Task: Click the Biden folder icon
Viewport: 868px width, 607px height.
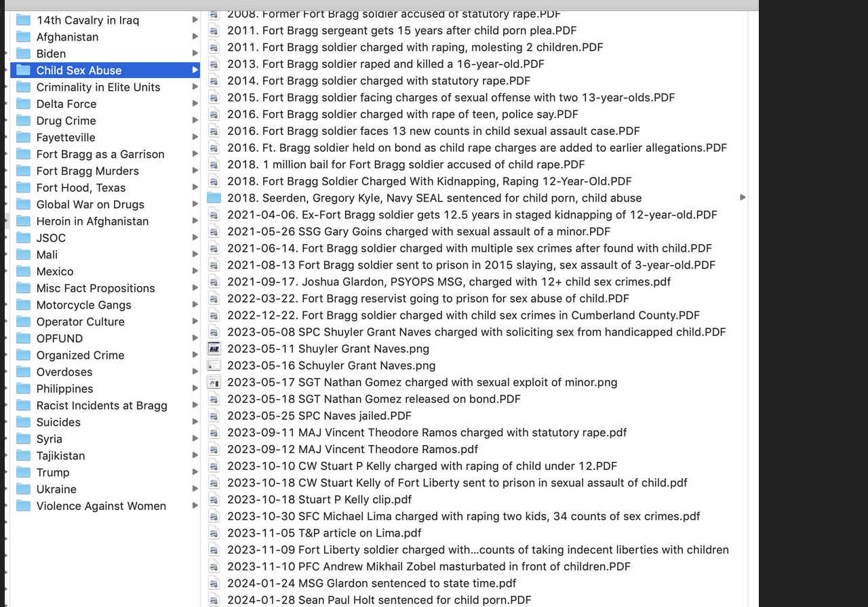Action: (24, 54)
